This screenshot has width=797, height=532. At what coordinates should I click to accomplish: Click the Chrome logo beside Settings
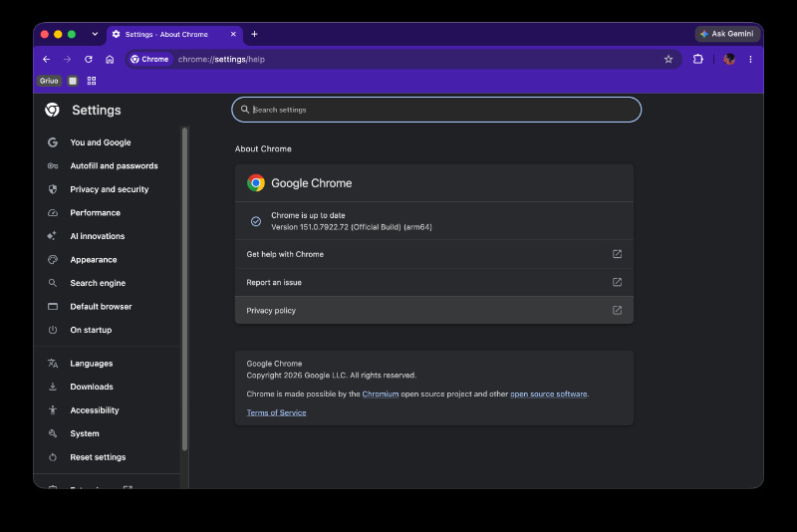tap(53, 110)
